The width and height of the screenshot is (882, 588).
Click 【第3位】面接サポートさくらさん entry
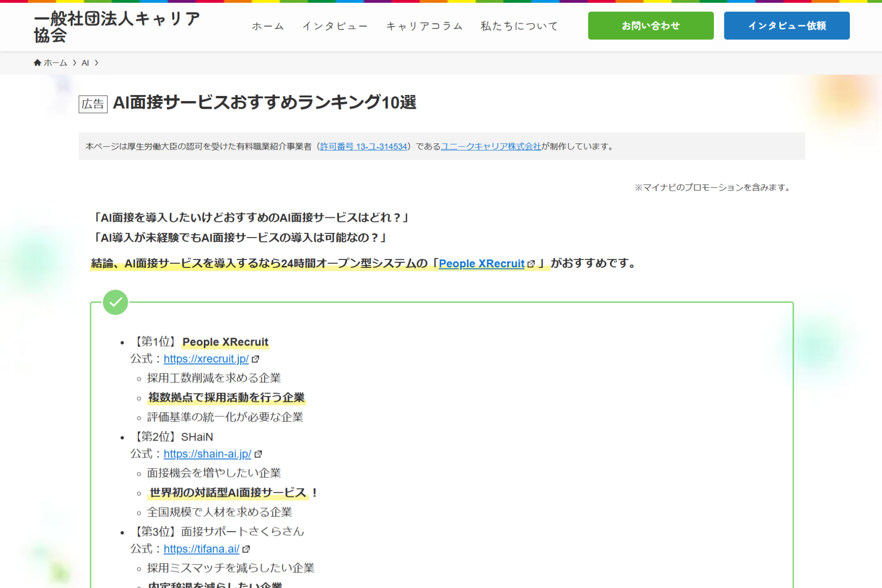(x=217, y=531)
